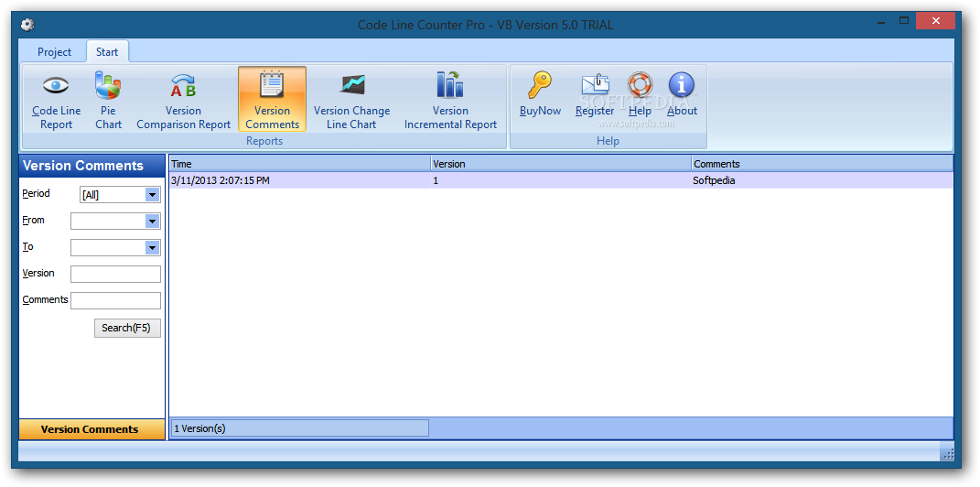Screen dimensions: 980x487
Task: Click the gear icon in title bar
Action: pos(27,25)
